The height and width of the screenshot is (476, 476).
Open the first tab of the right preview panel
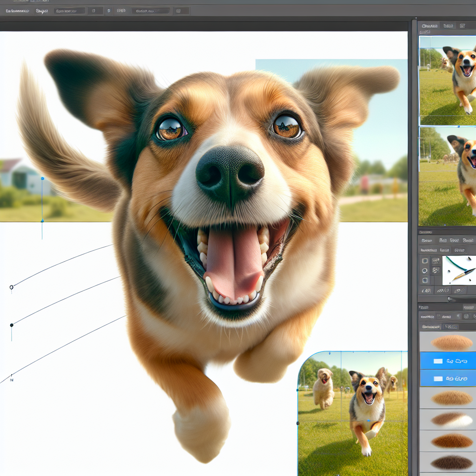point(430,26)
